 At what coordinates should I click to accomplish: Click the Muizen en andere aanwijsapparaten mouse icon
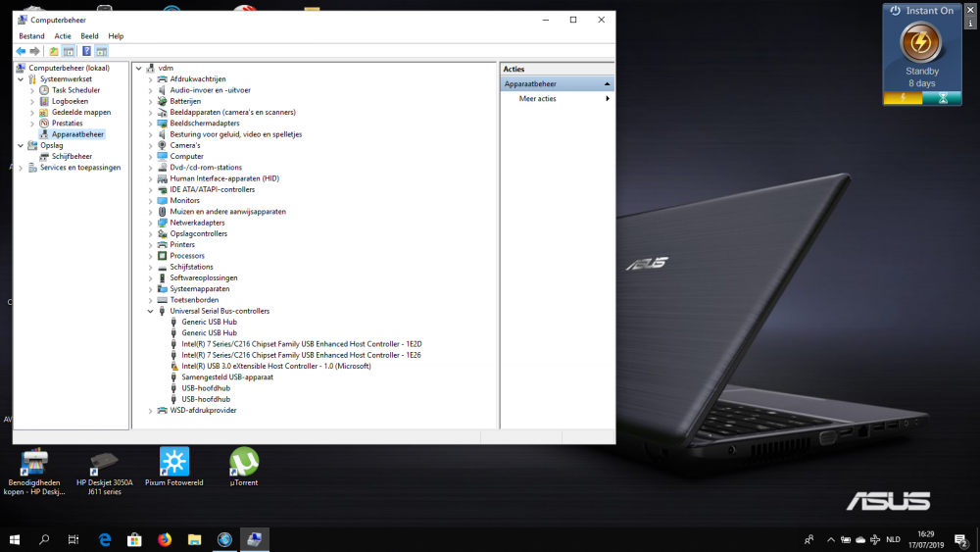tap(162, 212)
